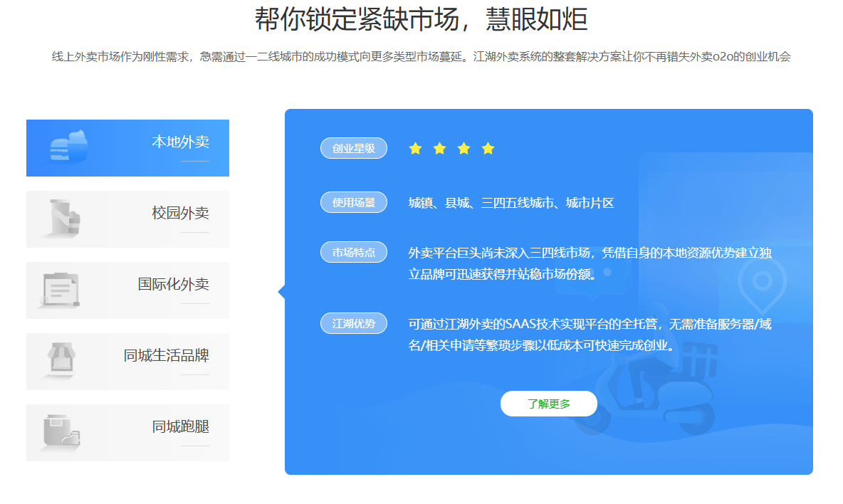Viewport: 843px width, 504px height.
Task: Switch to the 校园外卖 tab
Action: 180,213
